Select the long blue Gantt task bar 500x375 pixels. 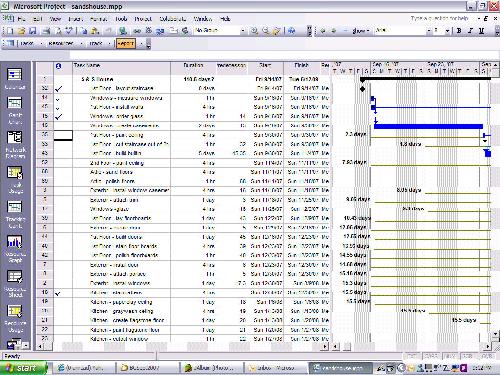(428, 126)
